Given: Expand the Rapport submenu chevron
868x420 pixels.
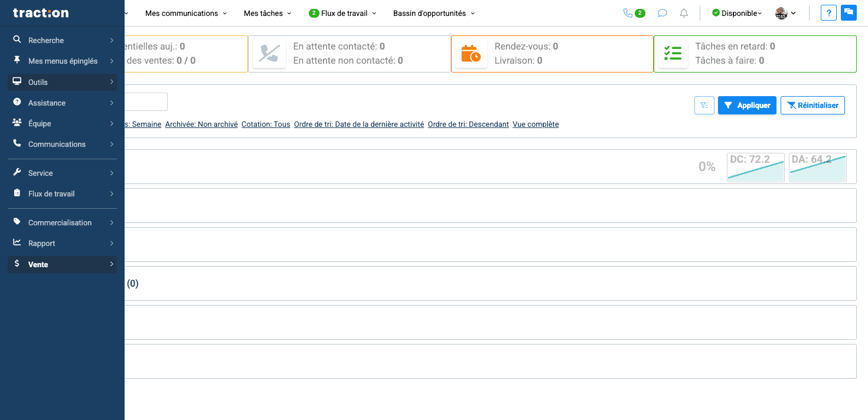Looking at the screenshot, I should click(x=112, y=243).
